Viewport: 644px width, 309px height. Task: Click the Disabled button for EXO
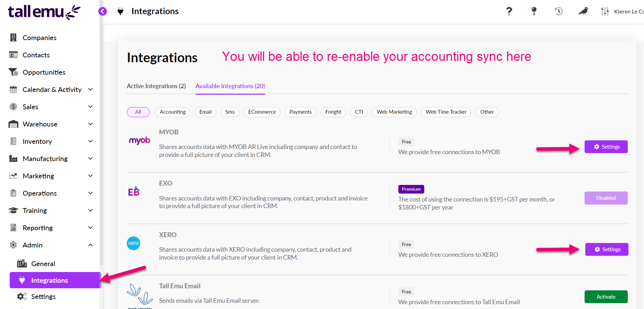point(606,198)
